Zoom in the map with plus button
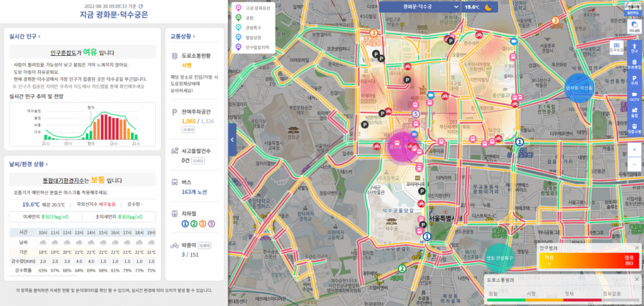 tap(634, 151)
